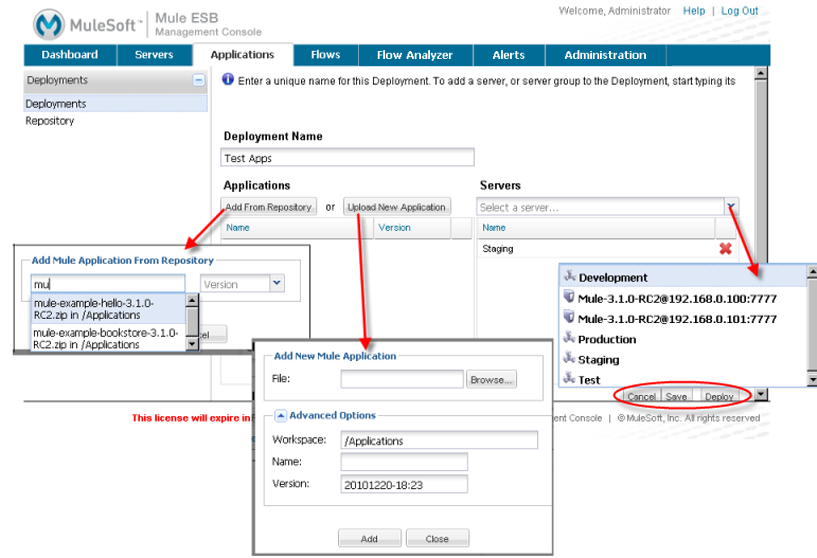Click the MuleSoft logo icon

point(48,24)
